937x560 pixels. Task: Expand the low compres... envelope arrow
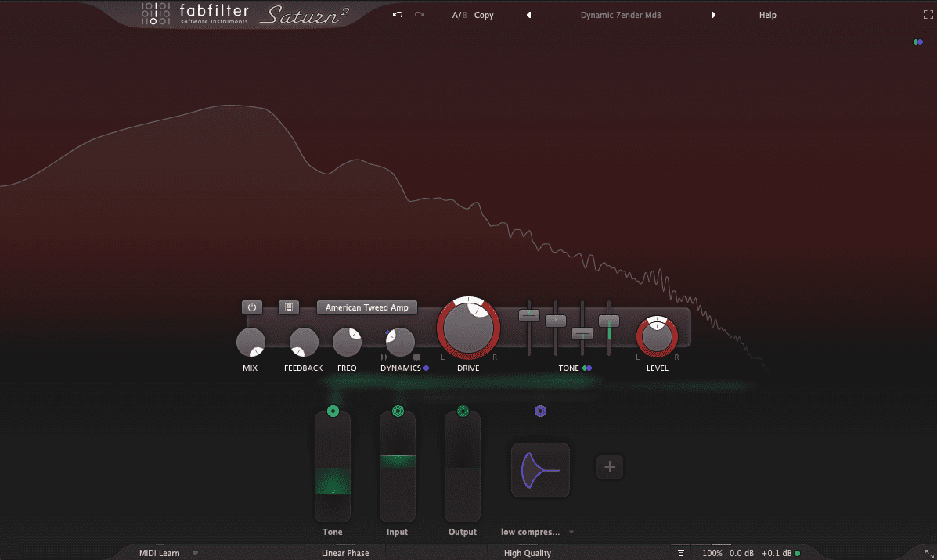click(571, 532)
